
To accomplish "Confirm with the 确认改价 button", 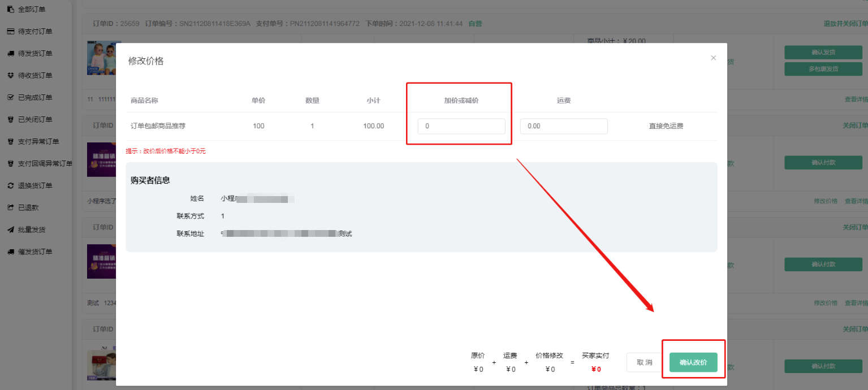I will 693,362.
